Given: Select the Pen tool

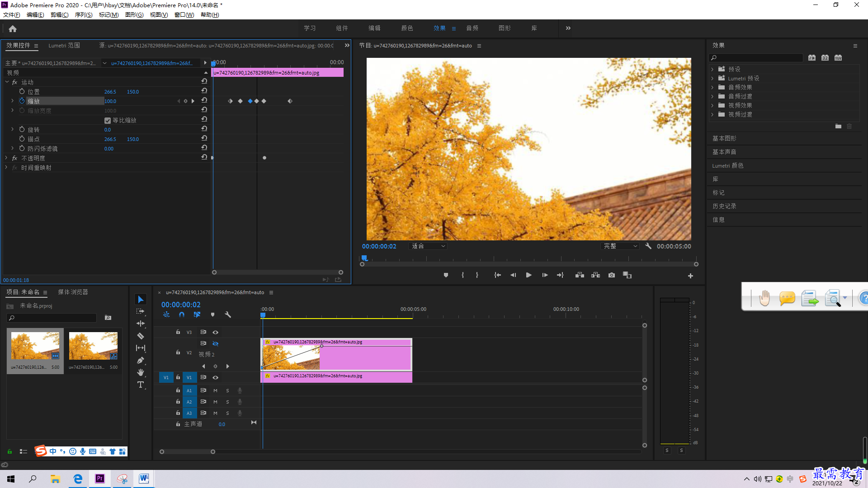Looking at the screenshot, I should (141, 360).
